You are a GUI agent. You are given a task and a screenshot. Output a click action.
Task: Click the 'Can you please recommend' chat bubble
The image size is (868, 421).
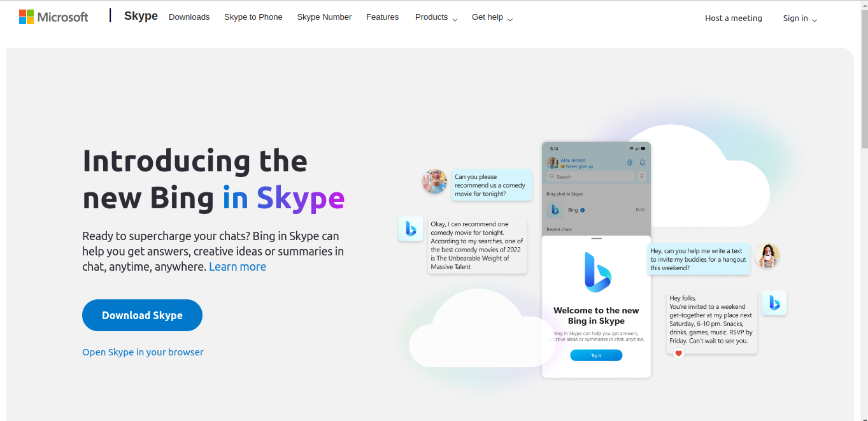pyautogui.click(x=492, y=185)
